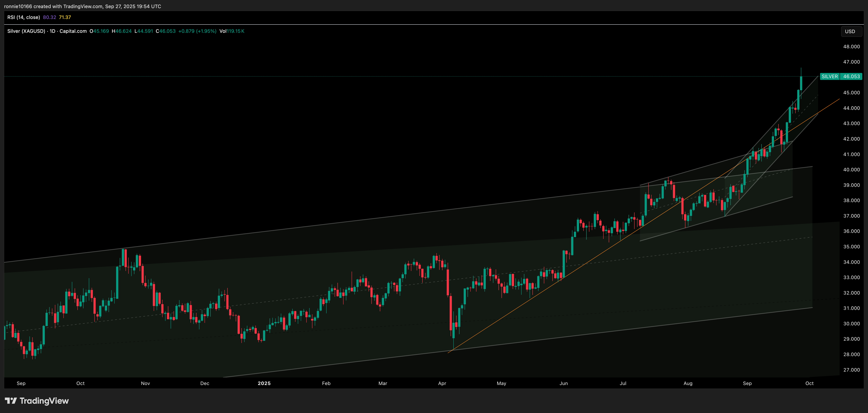Click the USD currency button

pyautogui.click(x=851, y=31)
